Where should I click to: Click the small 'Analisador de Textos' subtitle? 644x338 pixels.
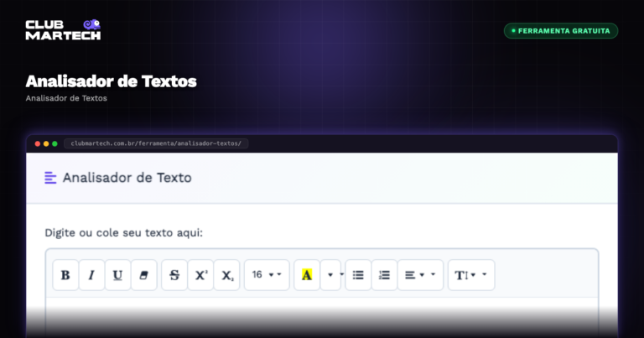66,98
